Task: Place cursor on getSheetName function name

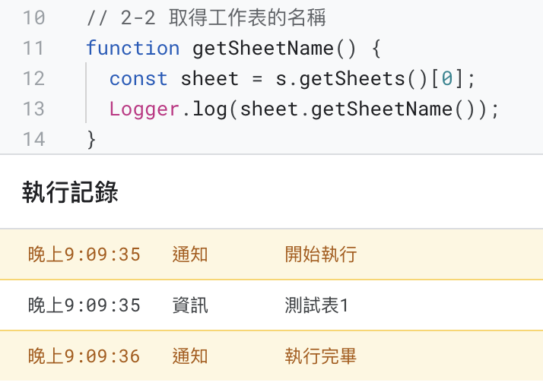Action: pos(263,48)
